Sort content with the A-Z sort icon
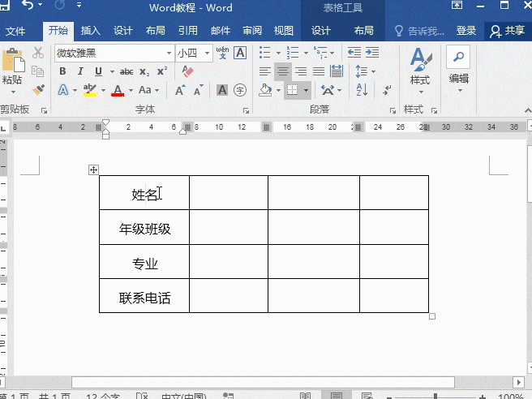This screenshot has width=532, height=399. click(x=362, y=90)
